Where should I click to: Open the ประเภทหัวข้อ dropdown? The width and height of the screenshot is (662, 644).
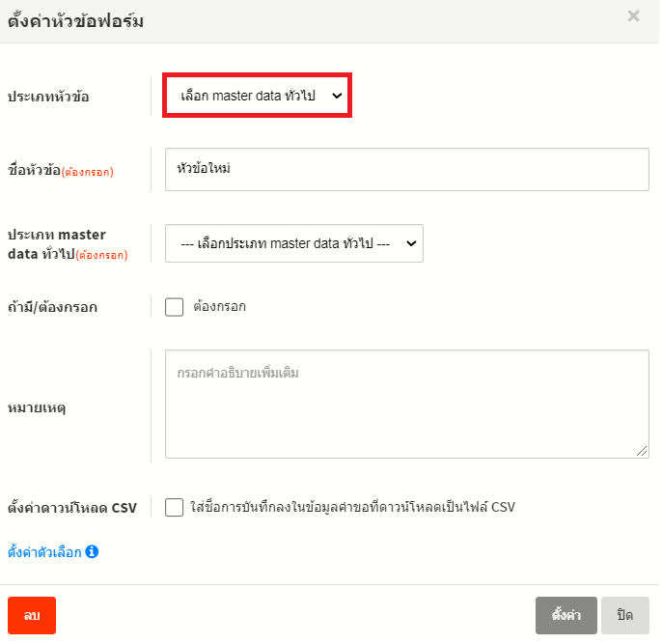click(x=257, y=96)
